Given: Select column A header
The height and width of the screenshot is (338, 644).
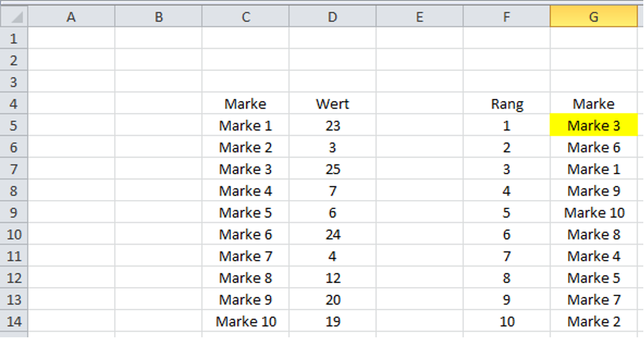Looking at the screenshot, I should pos(72,17).
